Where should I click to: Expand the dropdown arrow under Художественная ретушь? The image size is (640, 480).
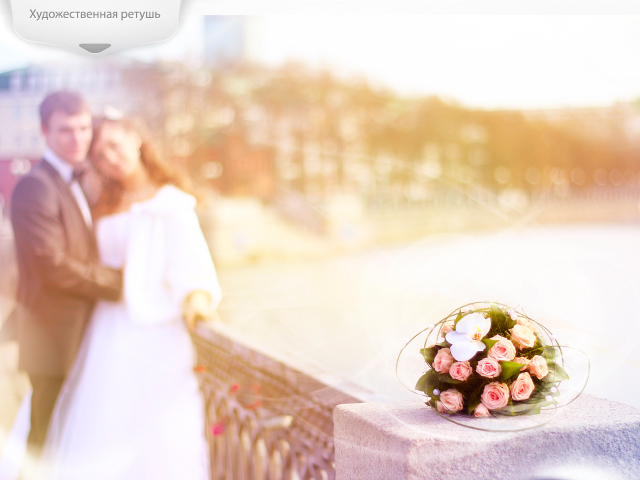point(95,48)
